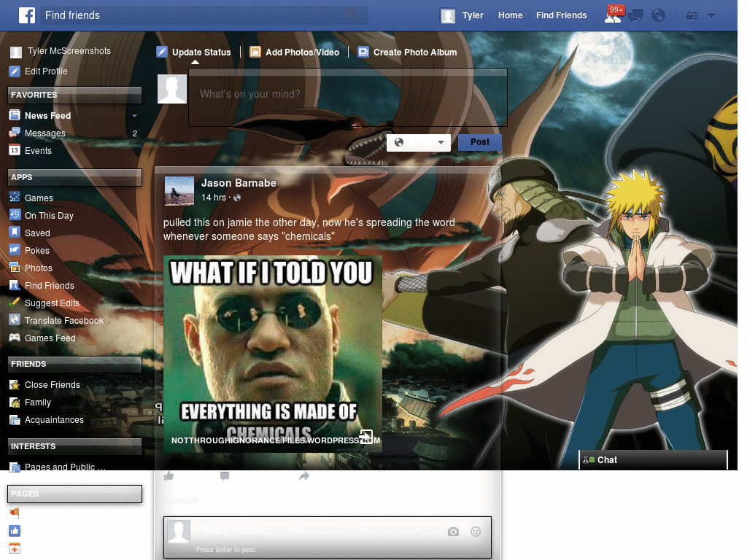Open the post audience selector dropdown

[418, 142]
